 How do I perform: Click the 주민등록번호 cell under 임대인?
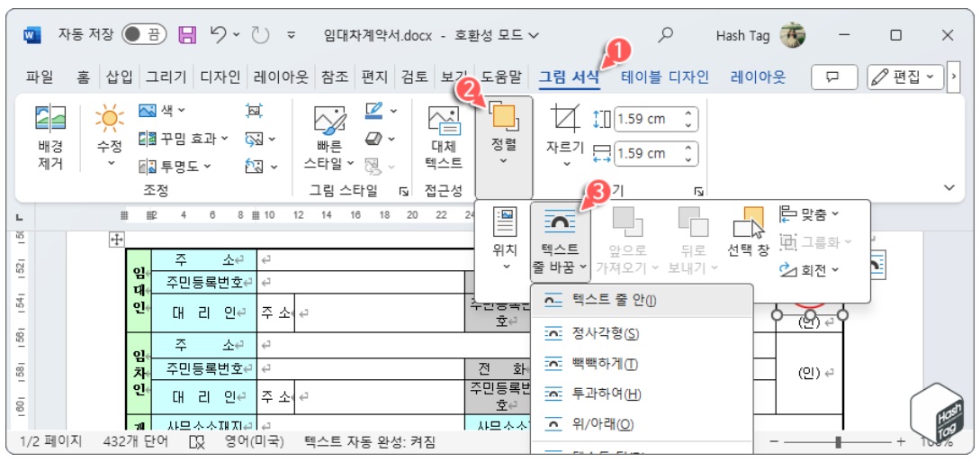pyautogui.click(x=204, y=283)
